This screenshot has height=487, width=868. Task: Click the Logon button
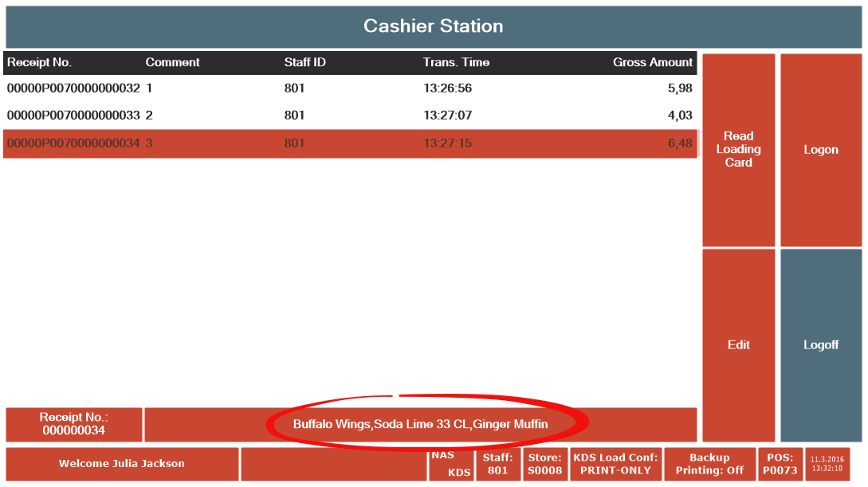[x=820, y=150]
